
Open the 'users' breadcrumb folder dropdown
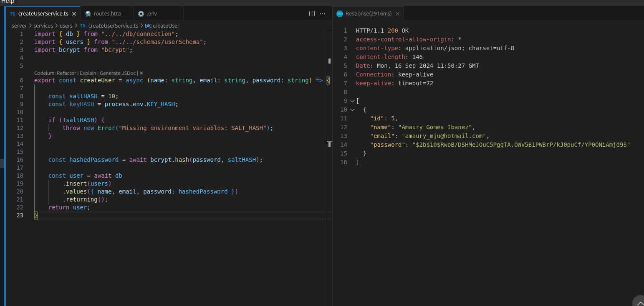pyautogui.click(x=66, y=26)
